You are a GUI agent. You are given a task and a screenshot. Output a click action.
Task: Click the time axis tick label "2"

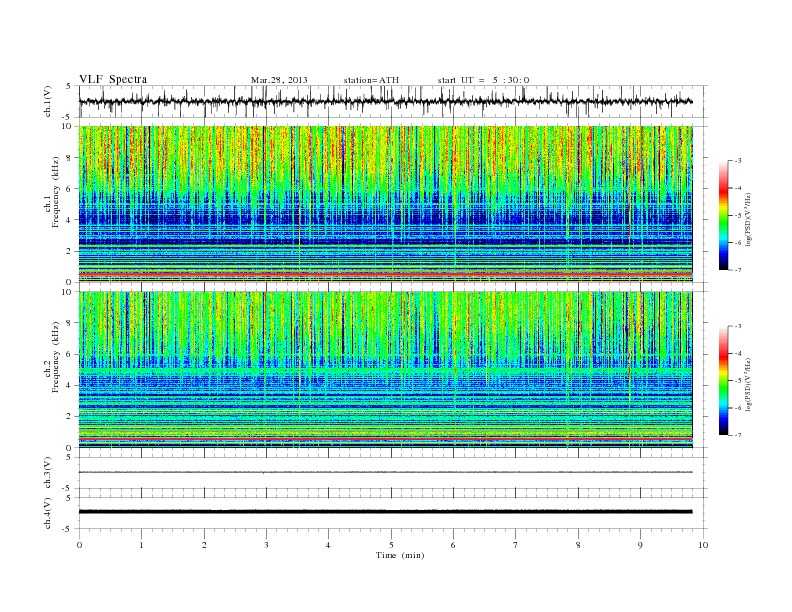tap(204, 545)
